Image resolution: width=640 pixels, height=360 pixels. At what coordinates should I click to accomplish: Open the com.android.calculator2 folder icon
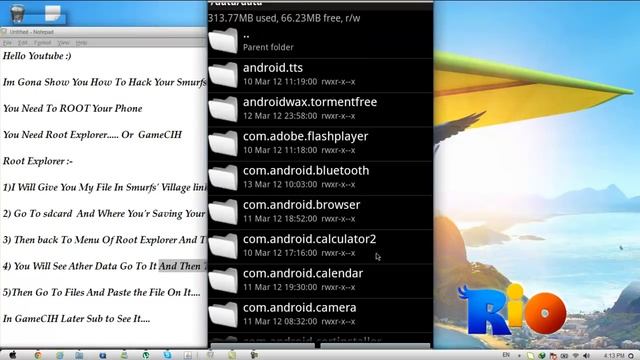pyautogui.click(x=223, y=247)
